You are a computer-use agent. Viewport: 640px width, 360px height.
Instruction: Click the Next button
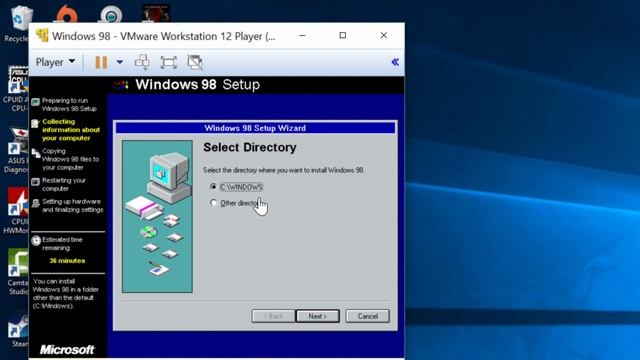(x=318, y=316)
